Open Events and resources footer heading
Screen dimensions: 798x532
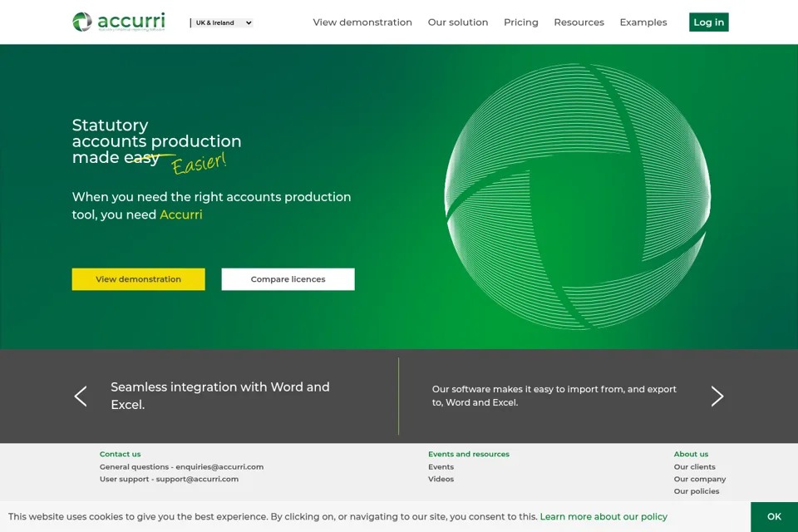tap(468, 454)
